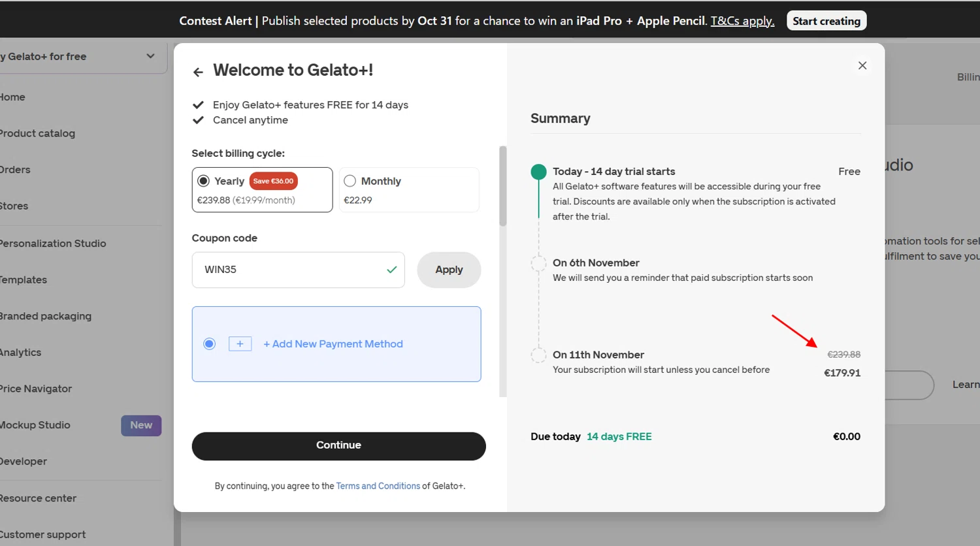
Task: Click the Enjoy Gelato+ features checkmark icon
Action: (x=199, y=104)
